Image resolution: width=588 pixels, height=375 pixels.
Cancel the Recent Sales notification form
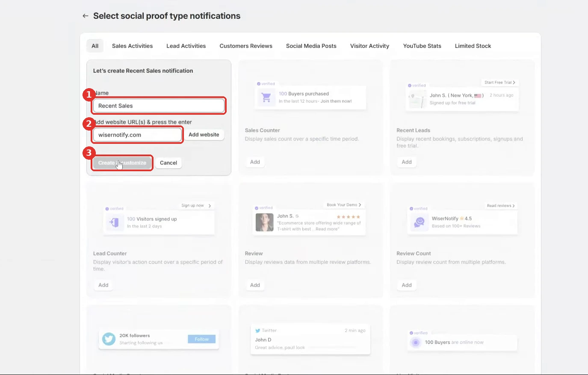click(x=168, y=163)
